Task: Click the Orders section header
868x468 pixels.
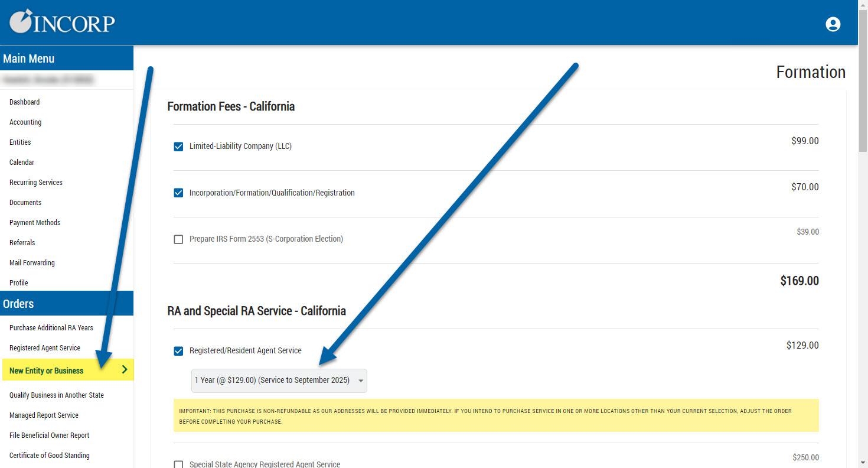Action: 67,304
